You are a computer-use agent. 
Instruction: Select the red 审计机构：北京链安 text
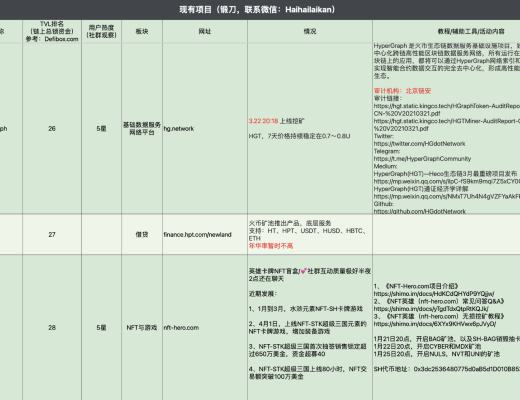[x=402, y=91]
